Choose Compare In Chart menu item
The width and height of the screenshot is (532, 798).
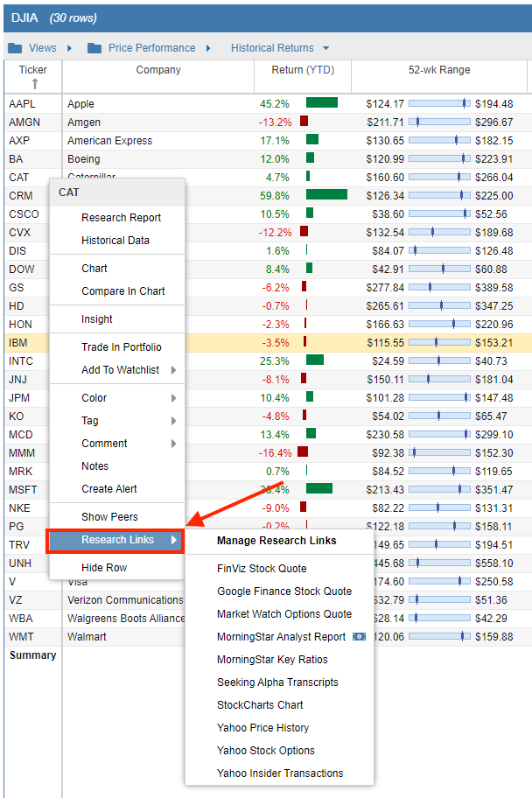click(123, 291)
